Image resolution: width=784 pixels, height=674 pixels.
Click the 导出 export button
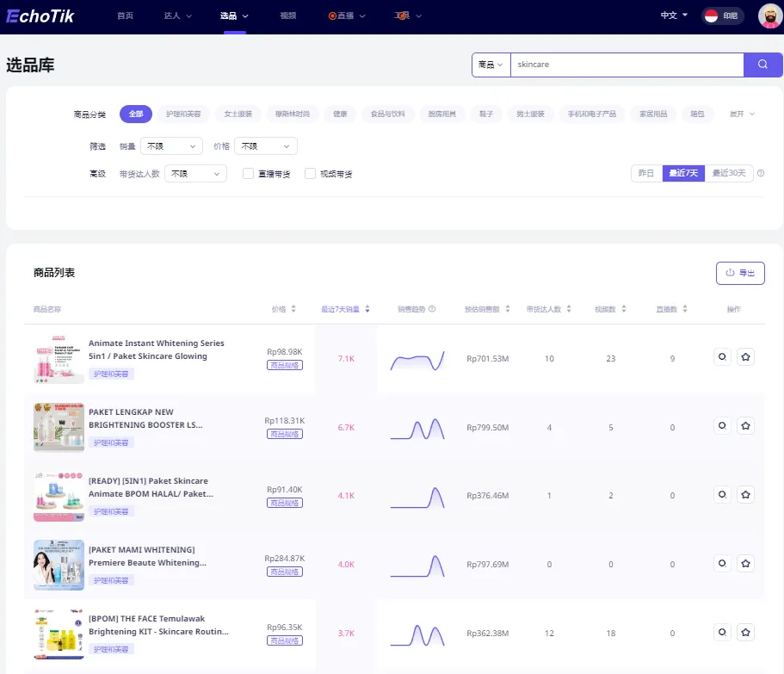tap(740, 273)
